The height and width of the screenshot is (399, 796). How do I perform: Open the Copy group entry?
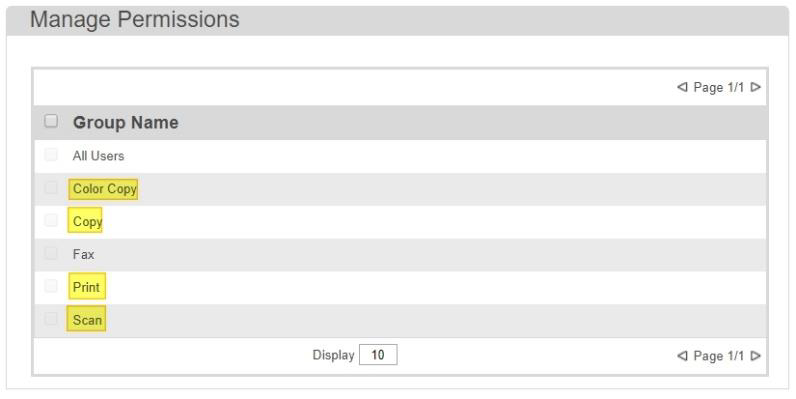pos(87,222)
